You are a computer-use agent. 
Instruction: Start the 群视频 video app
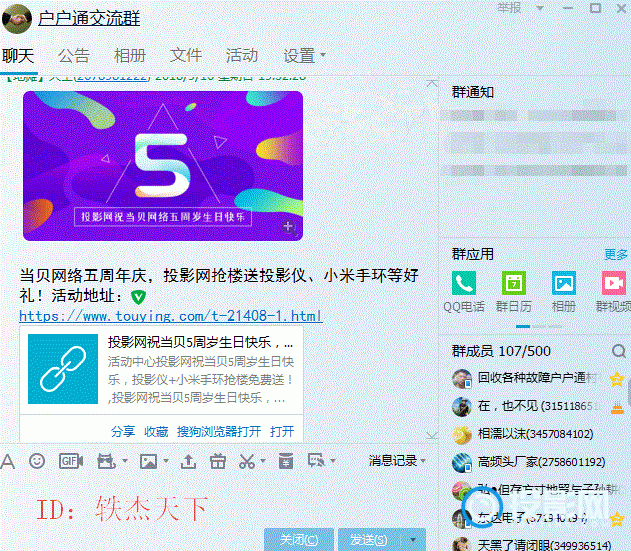click(614, 292)
